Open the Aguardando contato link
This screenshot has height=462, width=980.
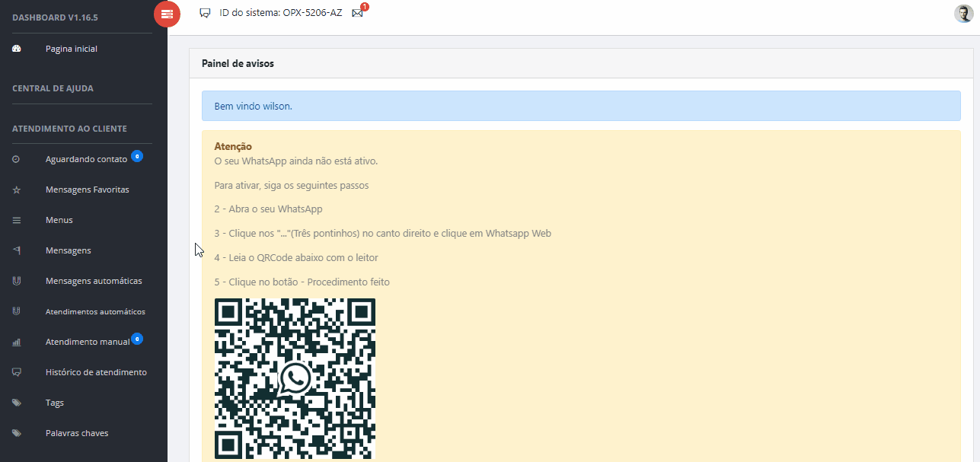click(x=86, y=159)
